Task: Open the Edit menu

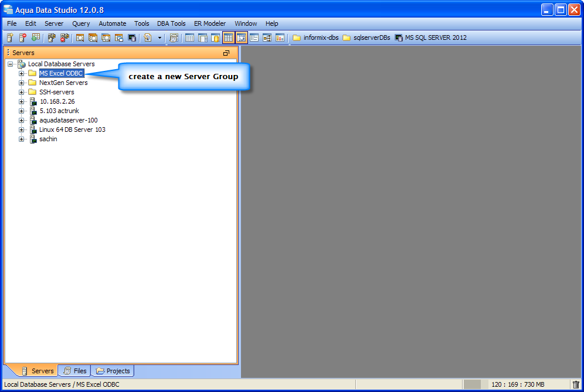Action: tap(30, 23)
